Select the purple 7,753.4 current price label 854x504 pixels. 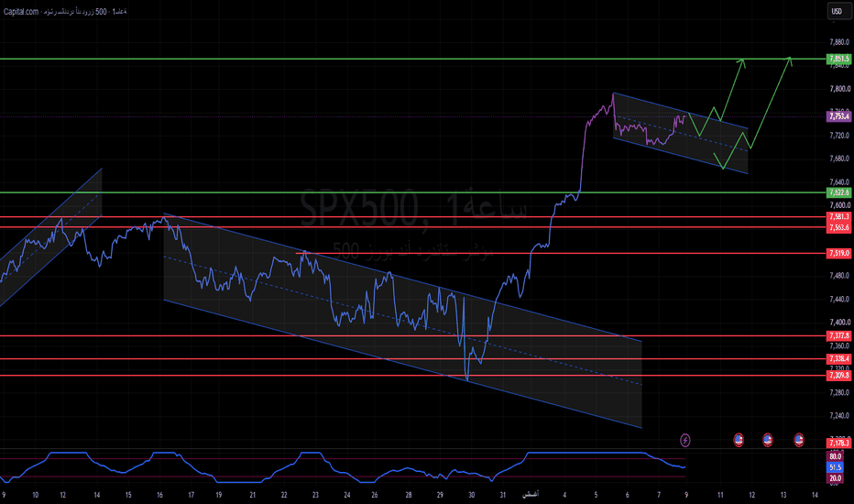pos(838,116)
